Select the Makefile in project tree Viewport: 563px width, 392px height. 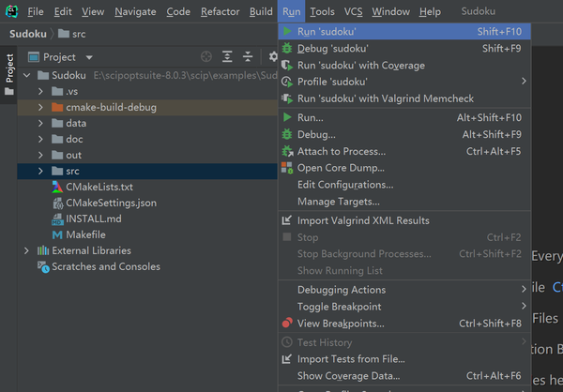click(x=85, y=234)
